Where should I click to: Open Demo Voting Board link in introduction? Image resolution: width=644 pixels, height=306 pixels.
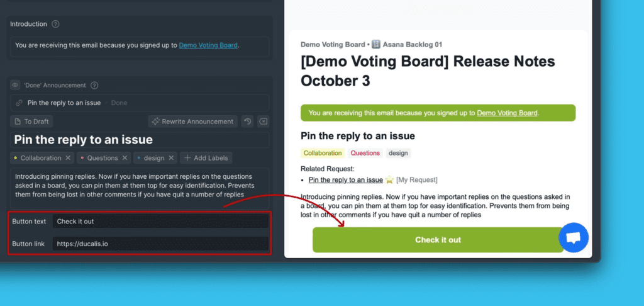[208, 45]
